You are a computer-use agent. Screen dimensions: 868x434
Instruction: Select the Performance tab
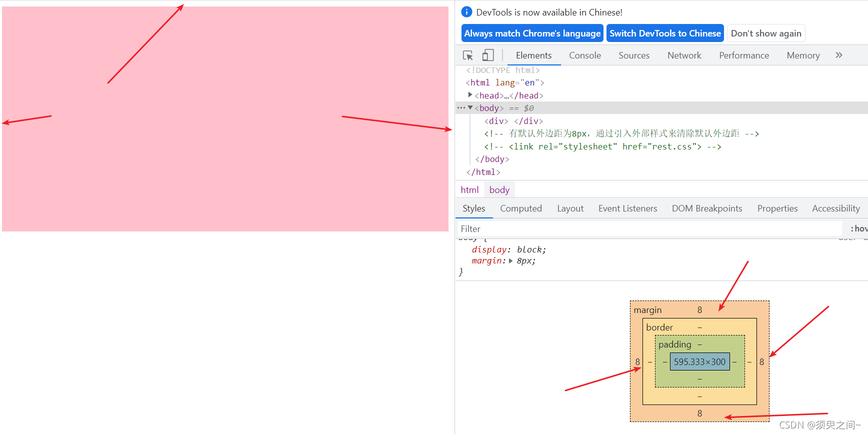point(744,55)
